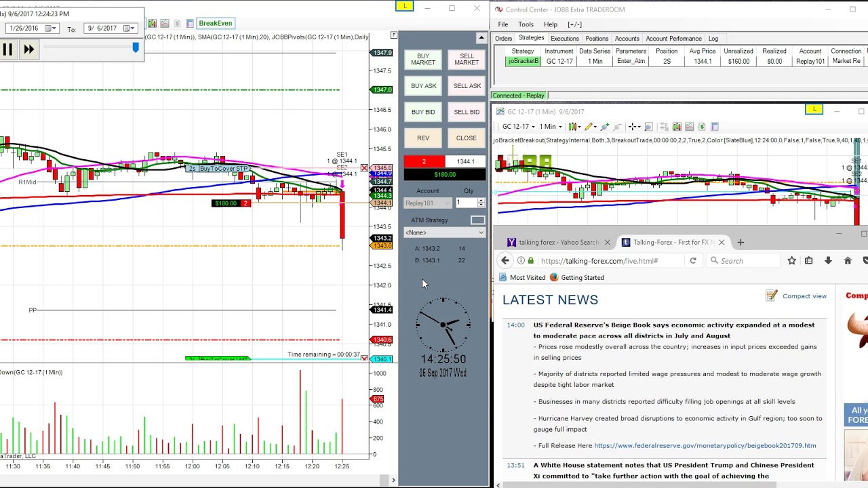
Task: Switch to the Log tab
Action: [713, 39]
